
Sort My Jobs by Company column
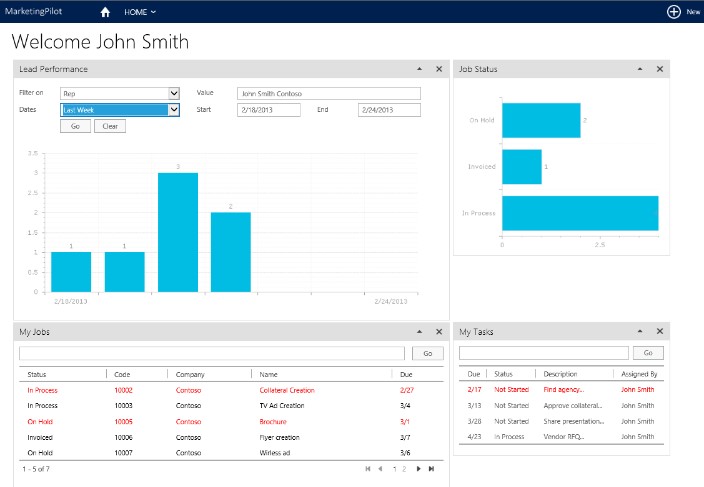[x=190, y=374]
